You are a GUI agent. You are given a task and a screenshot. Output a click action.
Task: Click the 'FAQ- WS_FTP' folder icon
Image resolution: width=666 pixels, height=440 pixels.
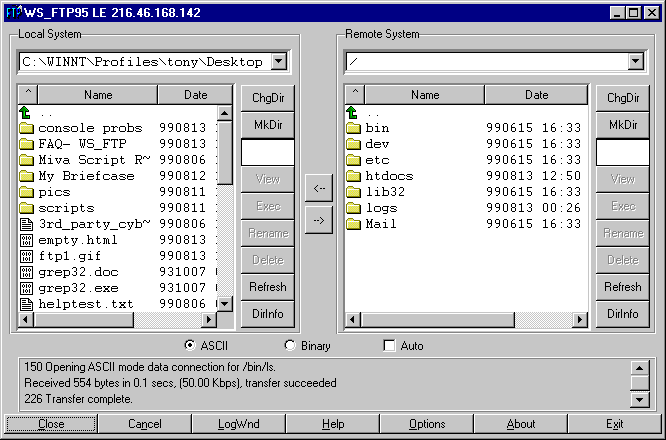coord(26,144)
